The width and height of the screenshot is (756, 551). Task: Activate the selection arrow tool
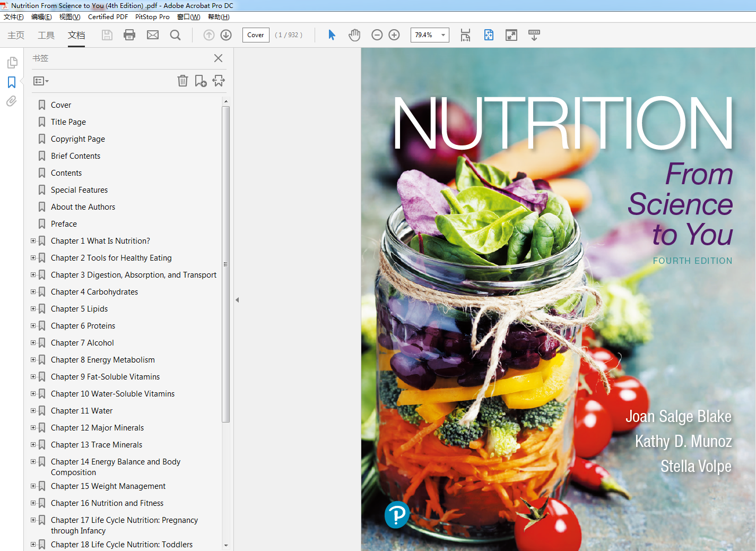[332, 35]
